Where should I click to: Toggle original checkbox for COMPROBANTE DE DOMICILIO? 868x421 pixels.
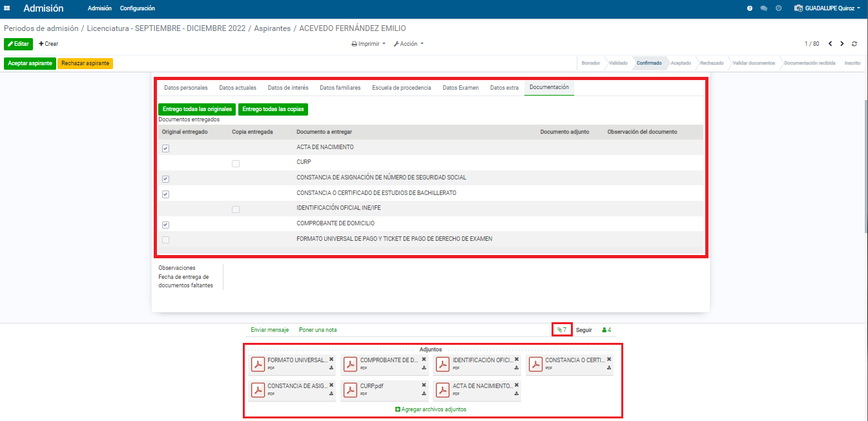(x=166, y=225)
